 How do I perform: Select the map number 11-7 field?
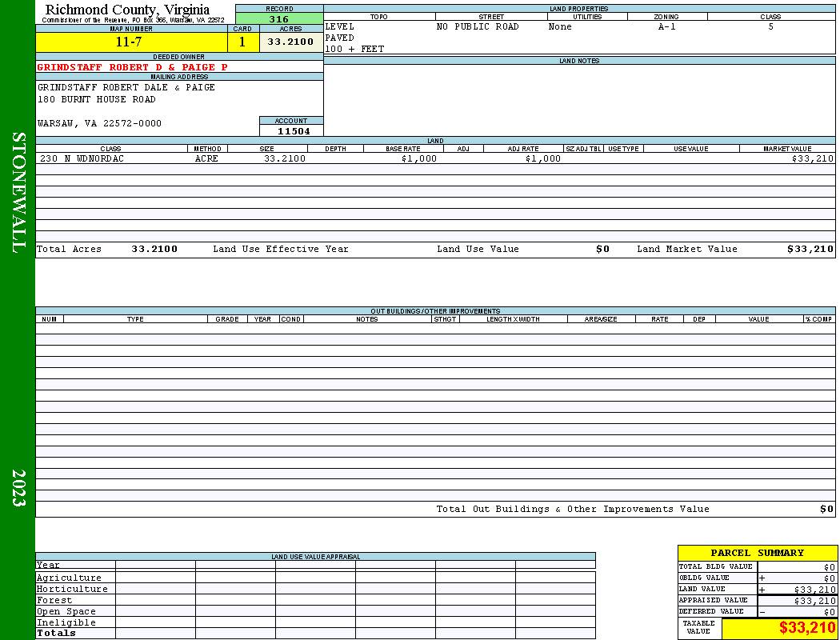pos(131,42)
